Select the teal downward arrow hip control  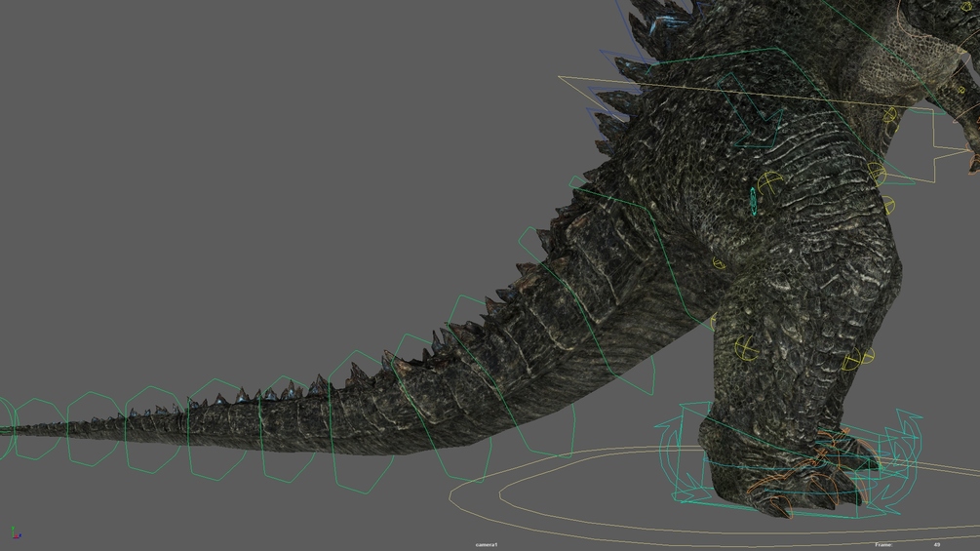pos(749,112)
